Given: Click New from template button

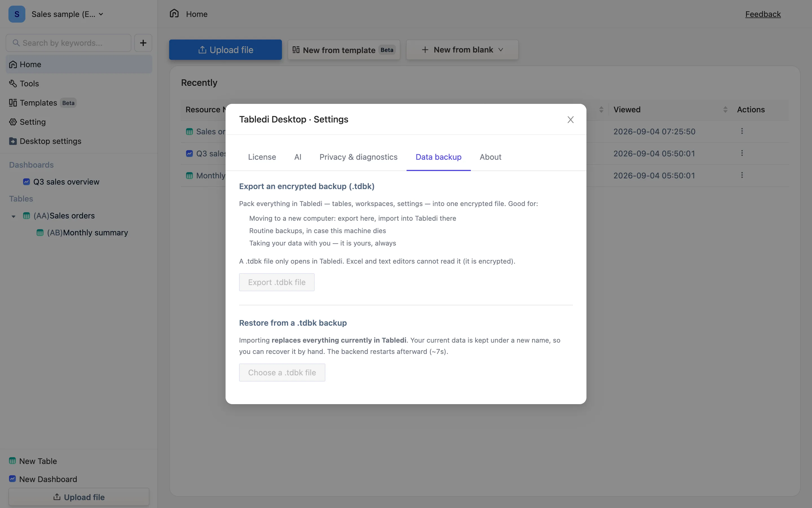Looking at the screenshot, I should 344,50.
